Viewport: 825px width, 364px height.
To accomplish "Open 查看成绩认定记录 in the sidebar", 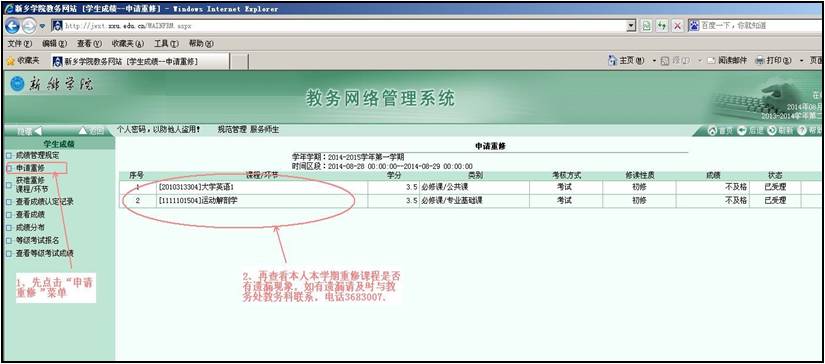I will [45, 201].
